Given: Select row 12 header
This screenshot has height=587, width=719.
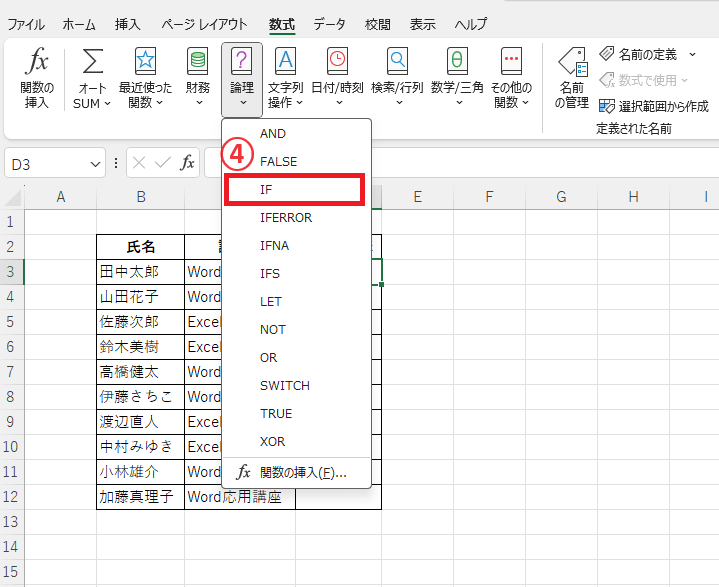Looking at the screenshot, I should [x=11, y=497].
